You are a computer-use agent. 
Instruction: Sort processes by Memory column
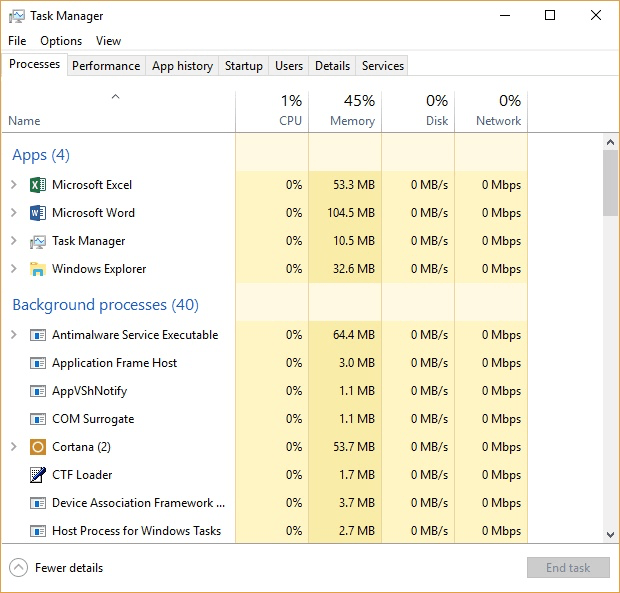(345, 111)
